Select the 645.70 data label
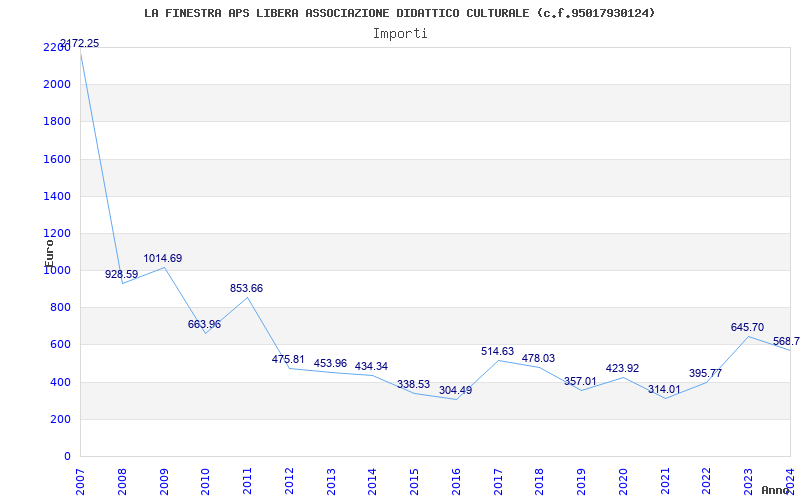The image size is (800, 500). coord(747,327)
